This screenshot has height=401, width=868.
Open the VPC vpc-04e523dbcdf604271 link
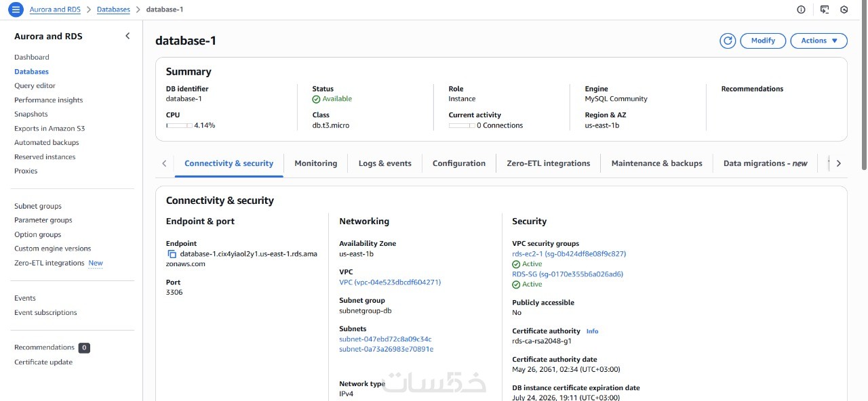390,282
